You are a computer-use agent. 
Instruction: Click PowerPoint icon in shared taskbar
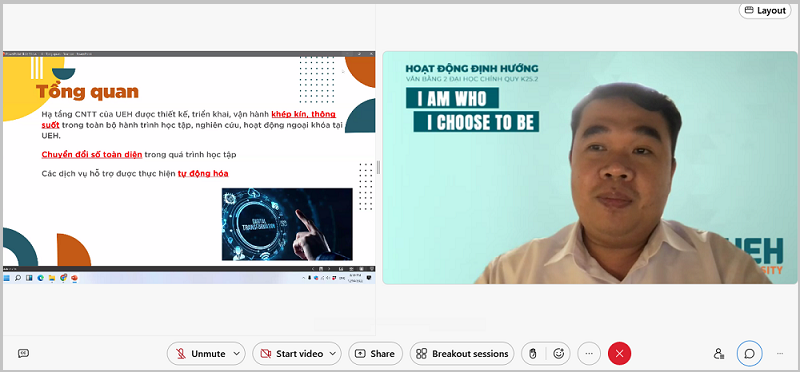click(x=74, y=278)
